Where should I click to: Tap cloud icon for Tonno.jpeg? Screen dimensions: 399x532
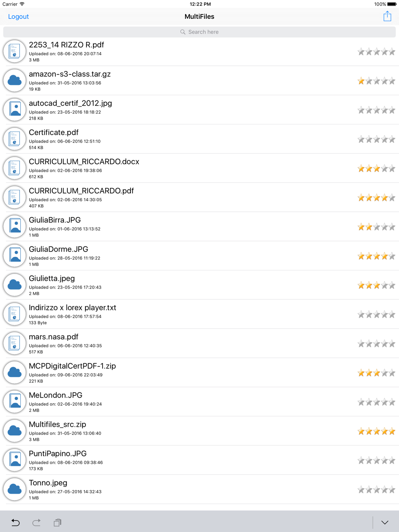click(x=15, y=489)
